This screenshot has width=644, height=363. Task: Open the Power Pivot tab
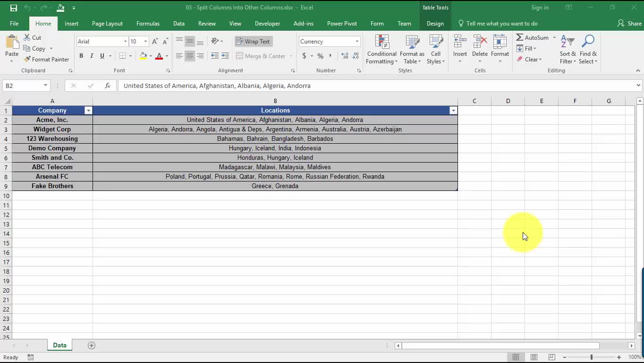(342, 24)
